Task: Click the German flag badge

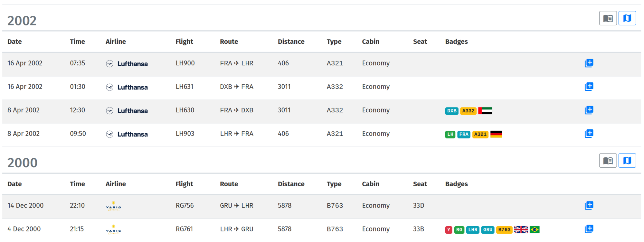Action: [496, 134]
